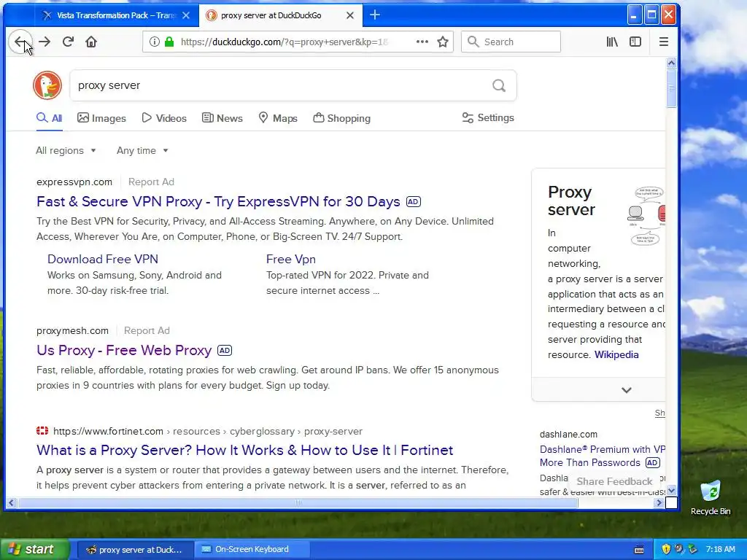The width and height of the screenshot is (747, 560).
Task: Click the expressvpn.com ad domain text
Action: click(x=74, y=182)
